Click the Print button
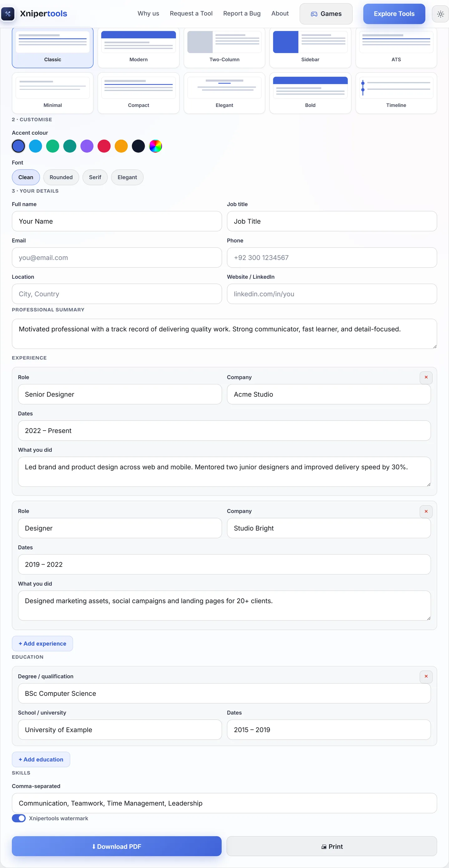Viewport: 449px width, 868px height. click(x=332, y=846)
